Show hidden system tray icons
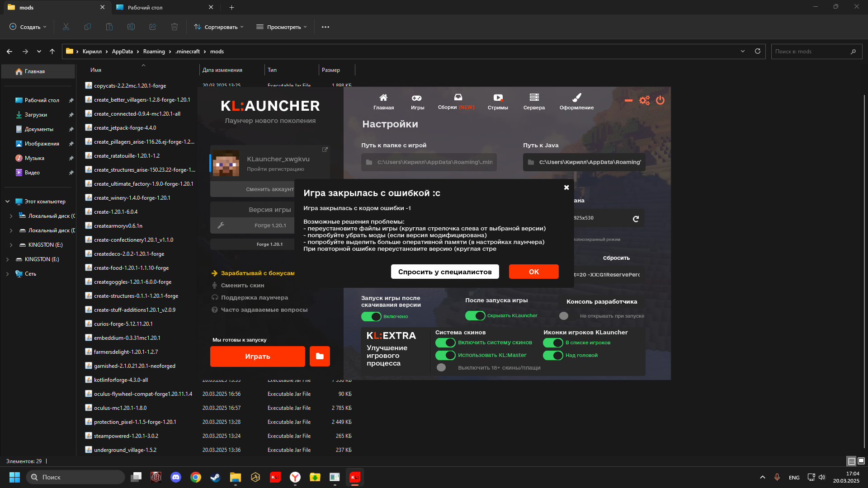Viewport: 868px width, 488px height. 763,477
